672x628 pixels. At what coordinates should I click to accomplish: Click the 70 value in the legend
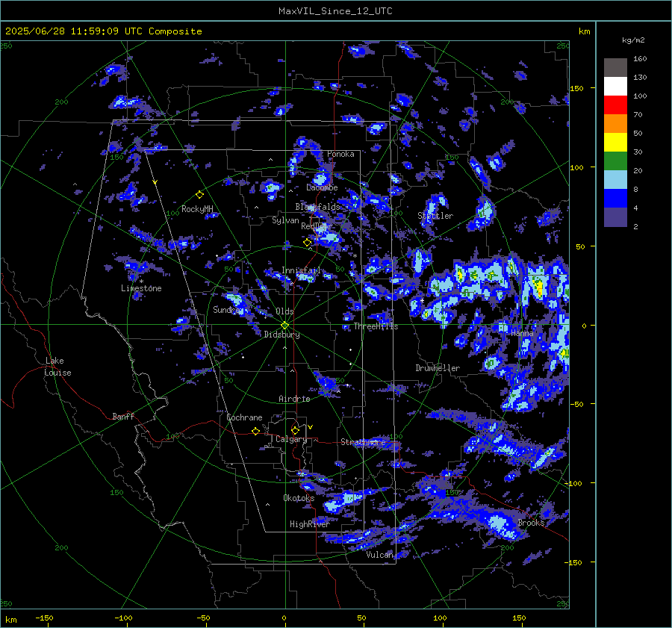coord(638,114)
